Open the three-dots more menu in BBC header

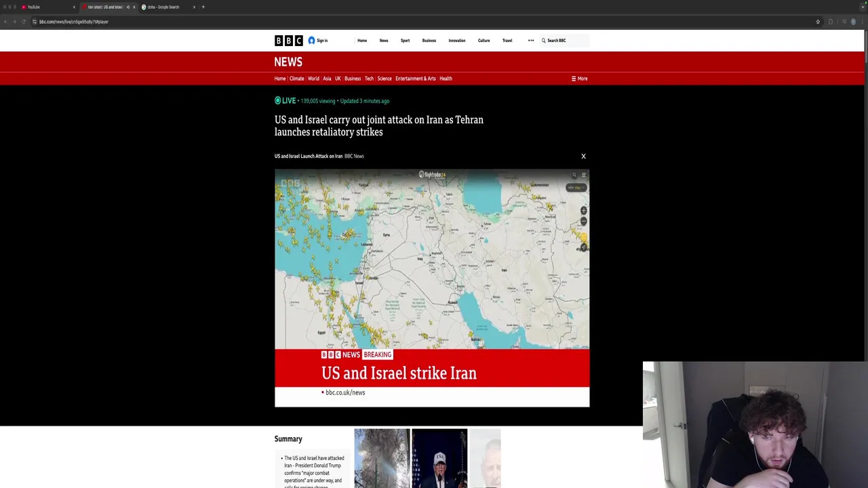(x=531, y=41)
